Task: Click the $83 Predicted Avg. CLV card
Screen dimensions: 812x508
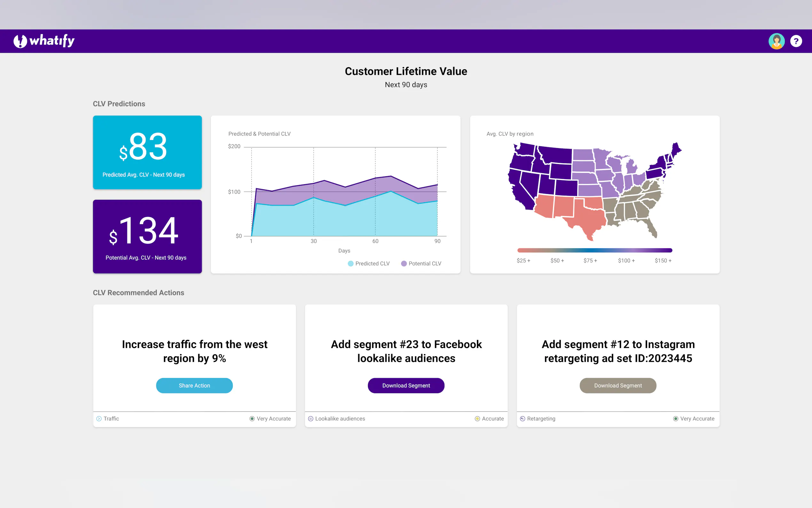Action: 147,152
